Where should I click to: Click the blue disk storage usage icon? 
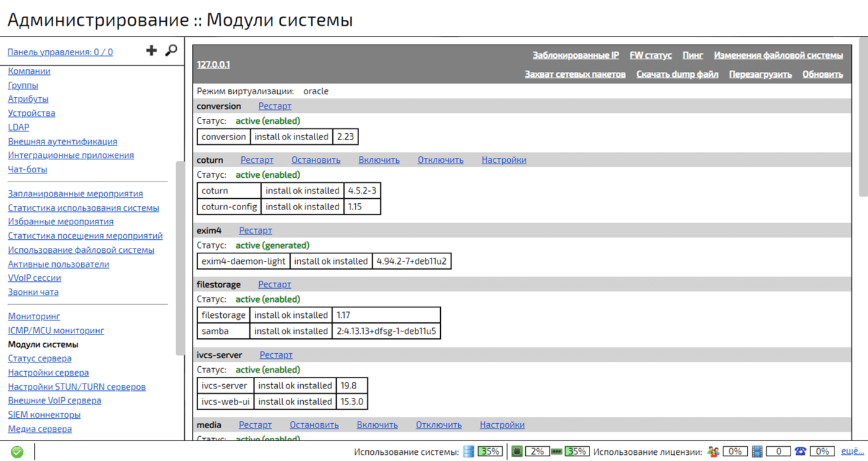coord(469,452)
